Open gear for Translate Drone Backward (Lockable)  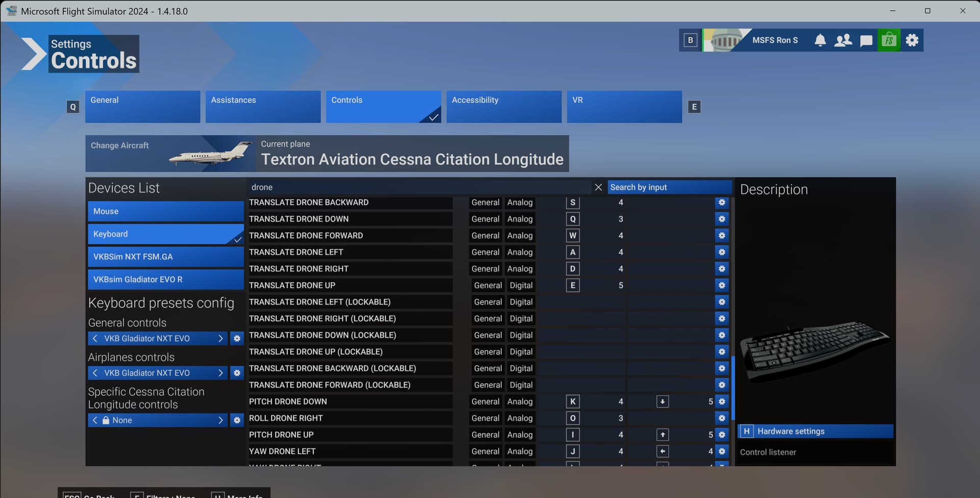[722, 368]
